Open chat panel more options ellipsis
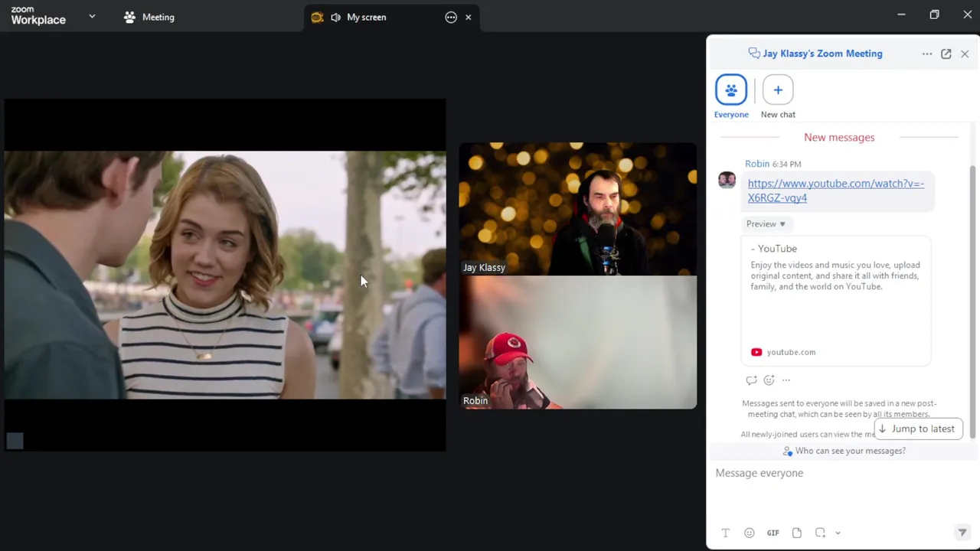This screenshot has height=551, width=980. pos(927,54)
